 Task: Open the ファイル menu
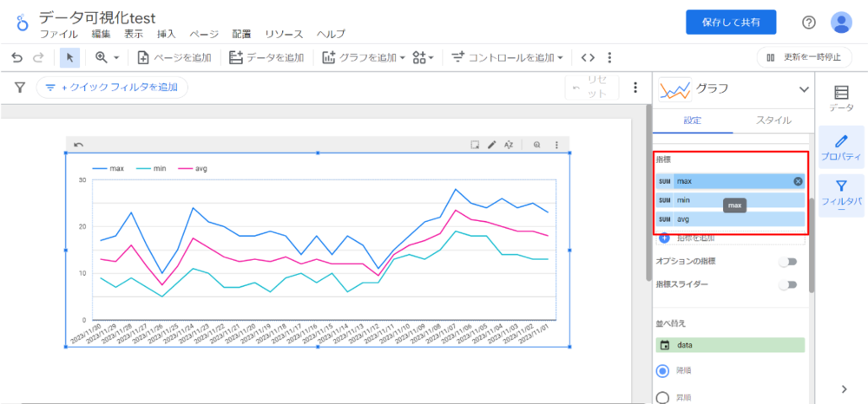59,35
